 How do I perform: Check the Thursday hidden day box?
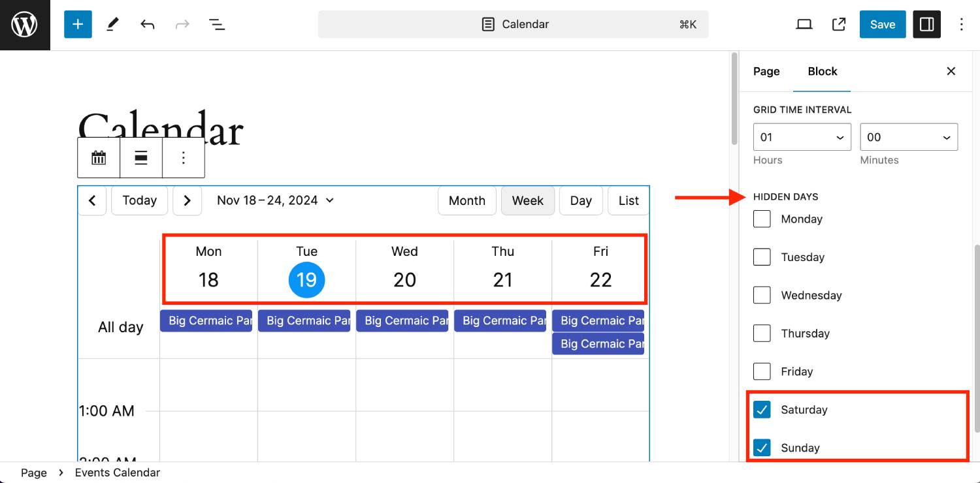[x=762, y=333]
